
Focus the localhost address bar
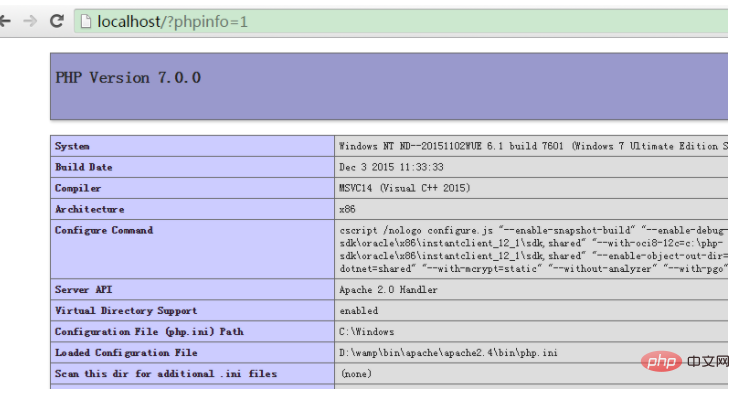[401, 21]
